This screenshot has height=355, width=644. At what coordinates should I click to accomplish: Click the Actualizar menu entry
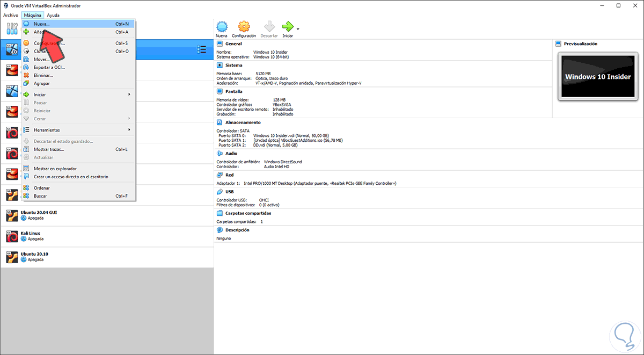click(78, 157)
